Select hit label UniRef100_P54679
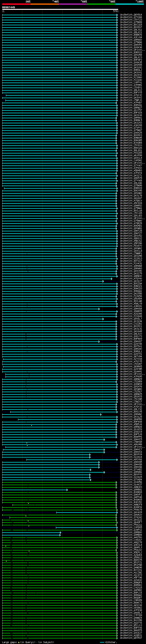The image size is (146, 644). point(131,510)
